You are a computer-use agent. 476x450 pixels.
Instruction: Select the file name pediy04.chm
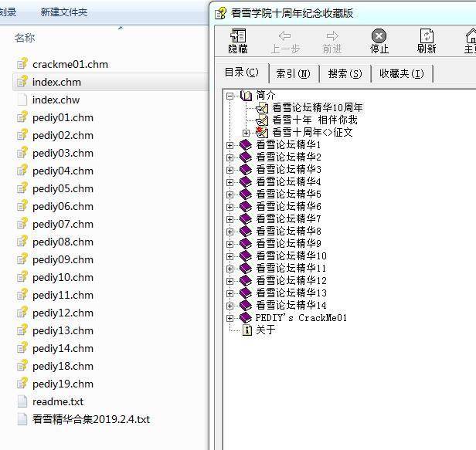pos(63,171)
